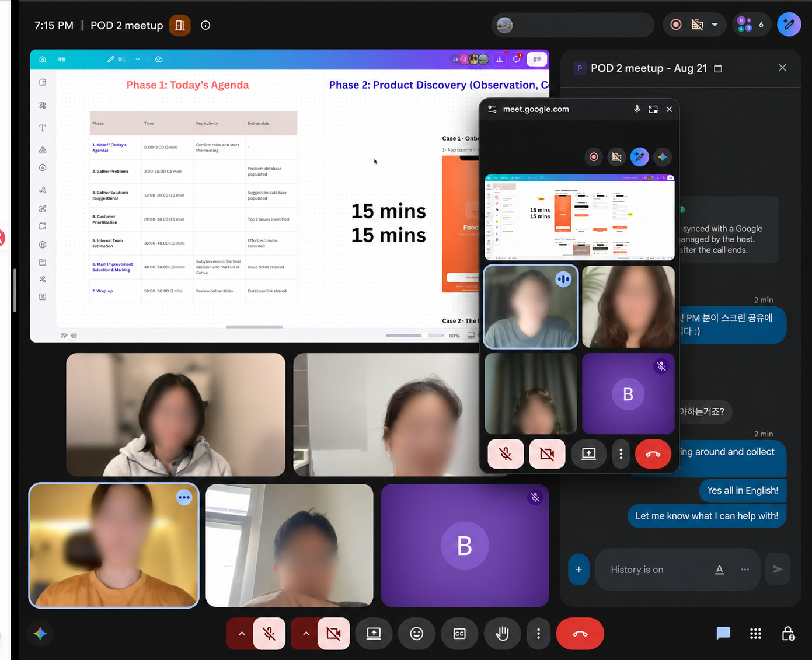Hang up from the picture-in-picture window
812x660 pixels.
coord(653,453)
